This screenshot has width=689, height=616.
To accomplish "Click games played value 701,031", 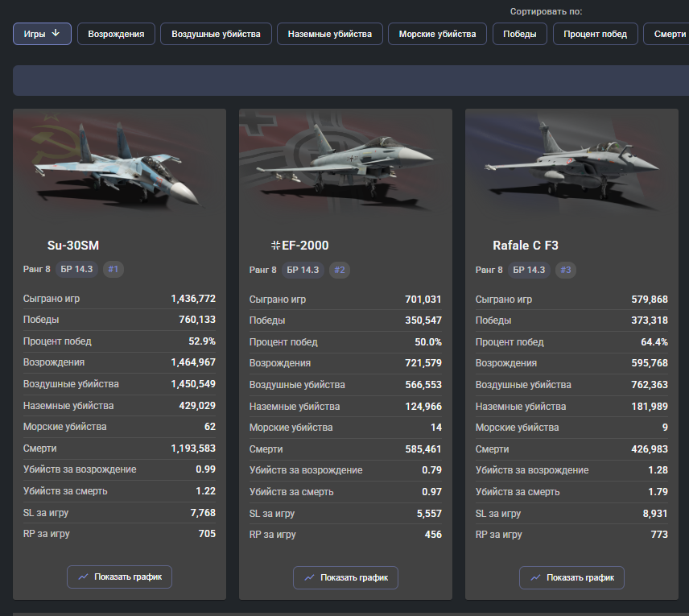I will [423, 300].
